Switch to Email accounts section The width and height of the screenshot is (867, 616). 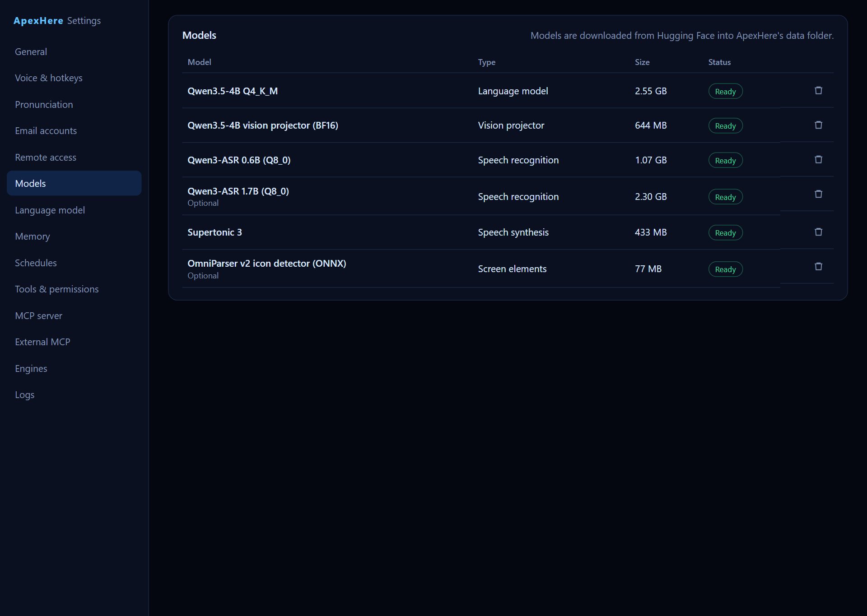click(74, 131)
